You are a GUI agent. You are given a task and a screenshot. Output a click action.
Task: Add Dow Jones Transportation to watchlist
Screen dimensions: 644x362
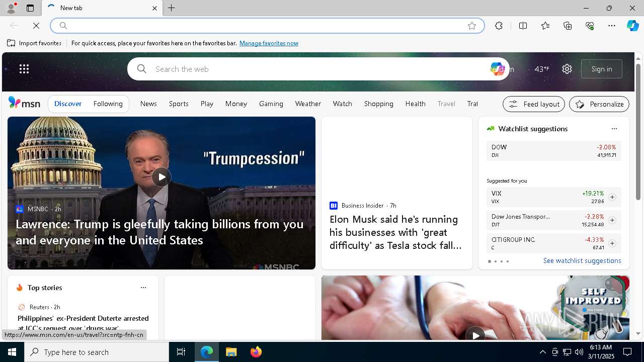click(612, 220)
